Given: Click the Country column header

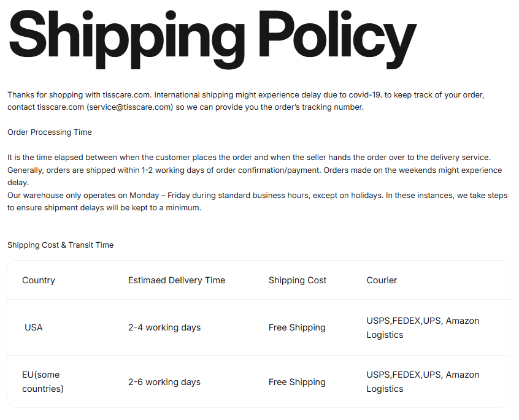Looking at the screenshot, I should (x=39, y=280).
